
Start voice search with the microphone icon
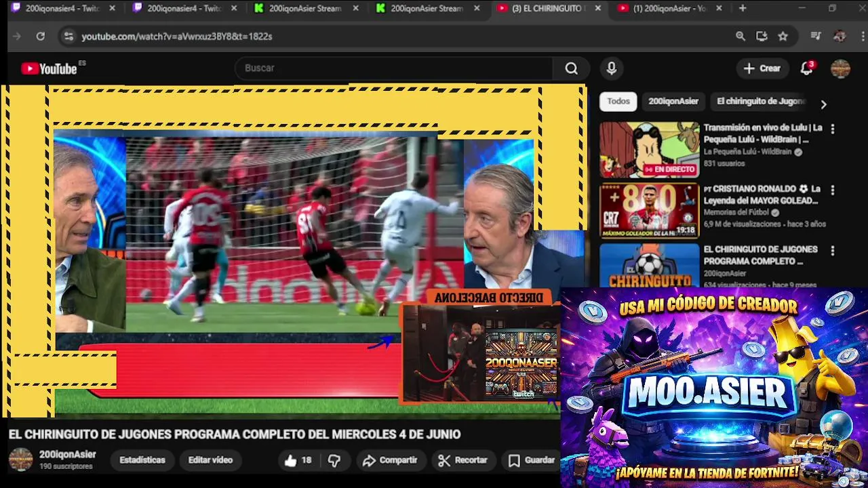(x=612, y=68)
